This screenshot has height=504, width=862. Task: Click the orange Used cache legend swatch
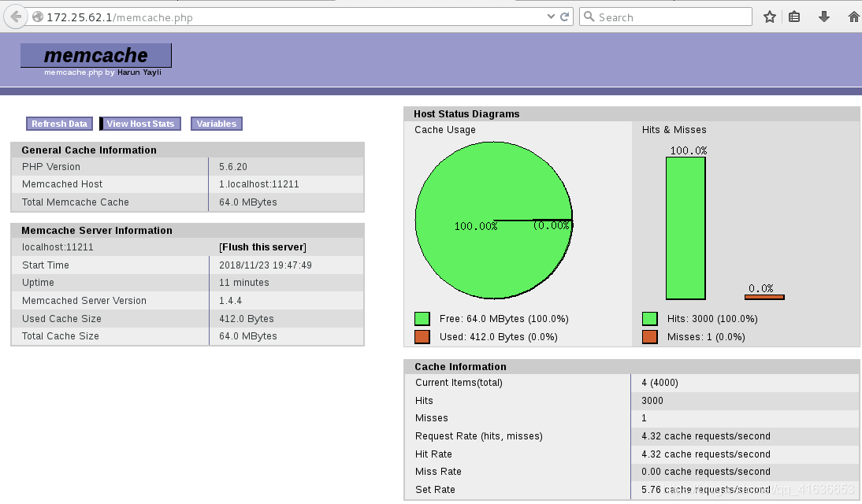coord(422,337)
